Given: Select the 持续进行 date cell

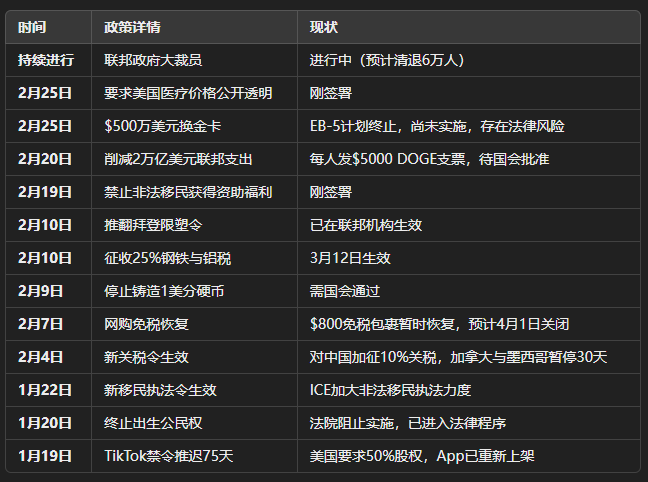Looking at the screenshot, I should (x=45, y=60).
